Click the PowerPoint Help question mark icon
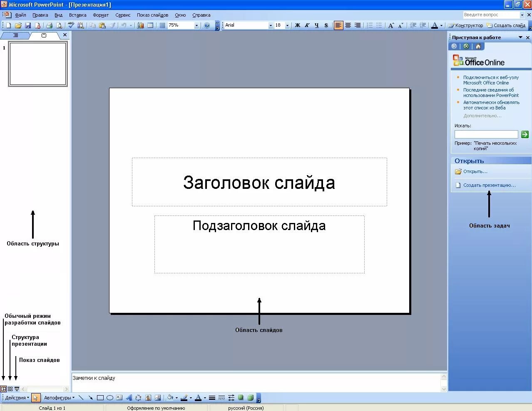The image size is (532, 411). point(207,25)
